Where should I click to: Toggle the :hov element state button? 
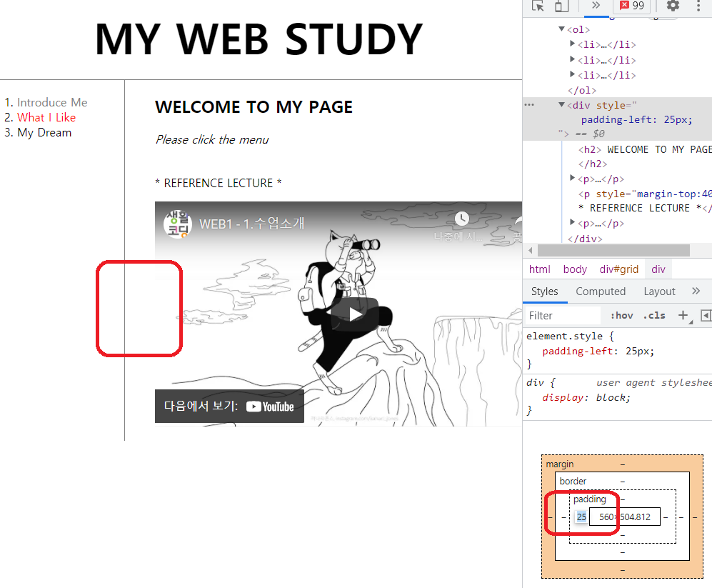pyautogui.click(x=621, y=315)
